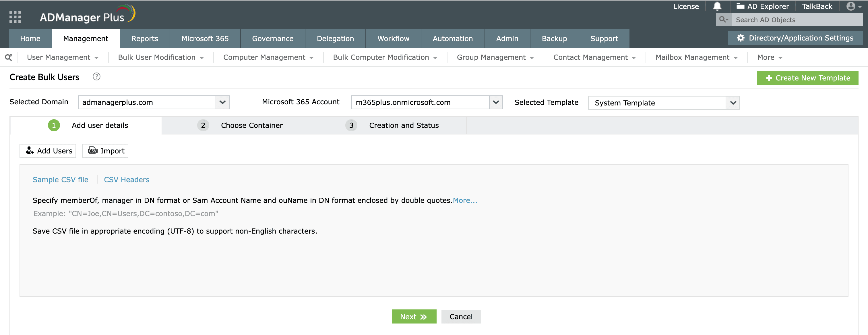Open the Sample CSV file link
This screenshot has height=335, width=868.
point(60,180)
